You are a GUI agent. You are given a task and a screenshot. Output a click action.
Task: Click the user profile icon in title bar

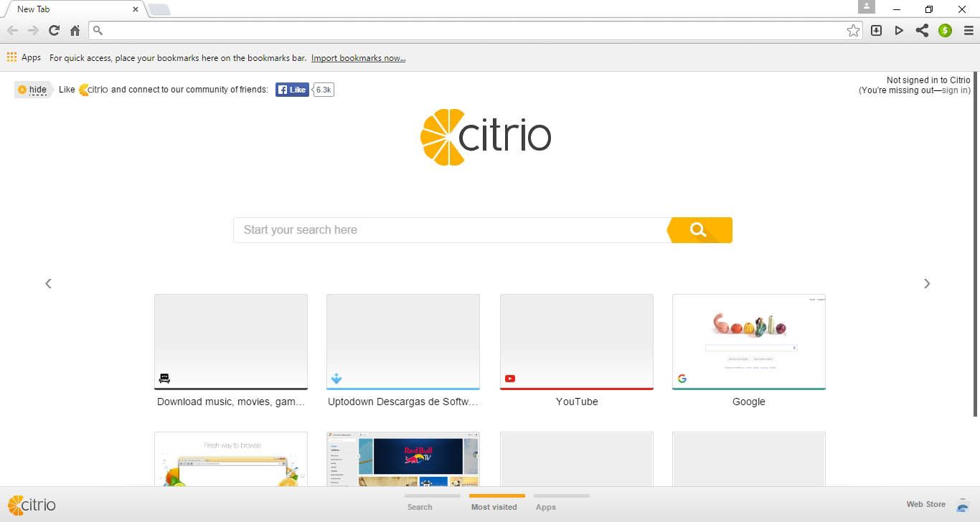[867, 6]
